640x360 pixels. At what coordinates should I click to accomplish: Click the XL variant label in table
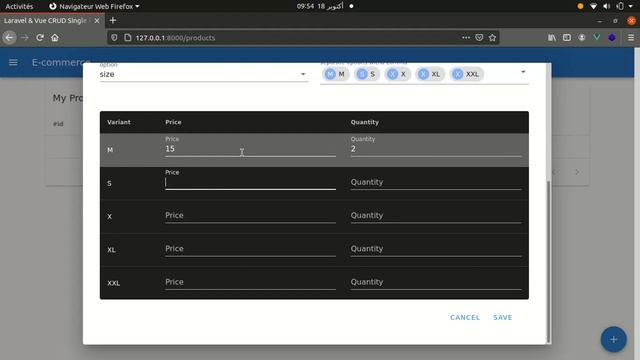coord(111,250)
